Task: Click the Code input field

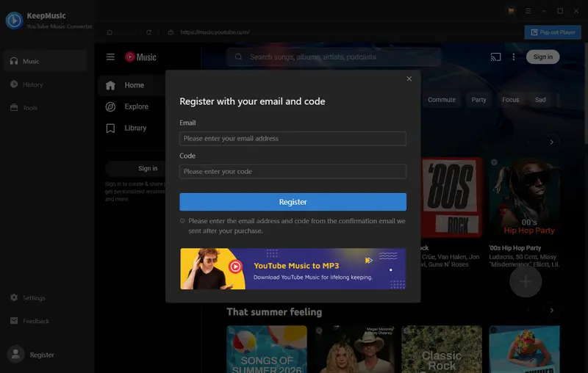Action: pos(293,172)
